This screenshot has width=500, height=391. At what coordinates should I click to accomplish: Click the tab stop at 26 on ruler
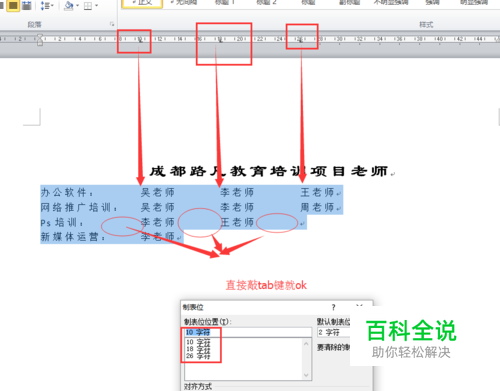(300, 41)
